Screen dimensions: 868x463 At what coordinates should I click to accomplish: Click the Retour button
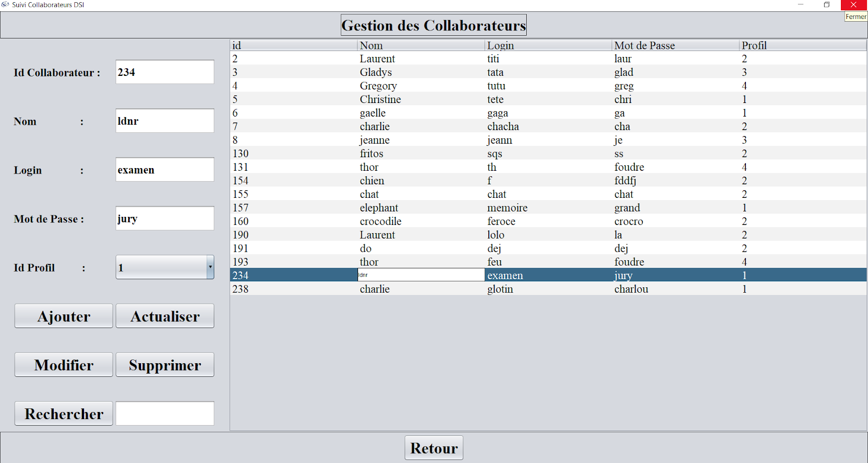click(434, 448)
